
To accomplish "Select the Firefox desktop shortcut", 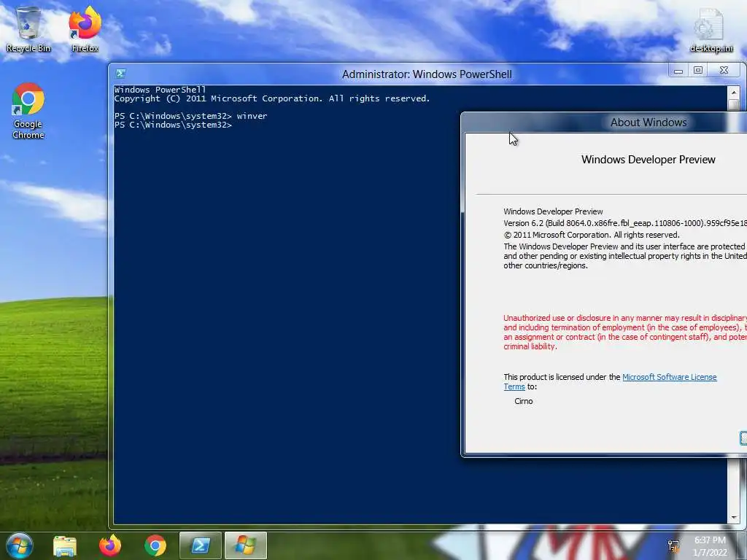I will coord(85,29).
